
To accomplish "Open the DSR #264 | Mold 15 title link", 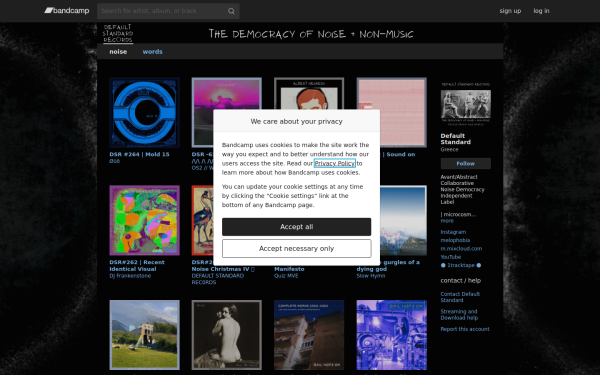I will coord(139,154).
